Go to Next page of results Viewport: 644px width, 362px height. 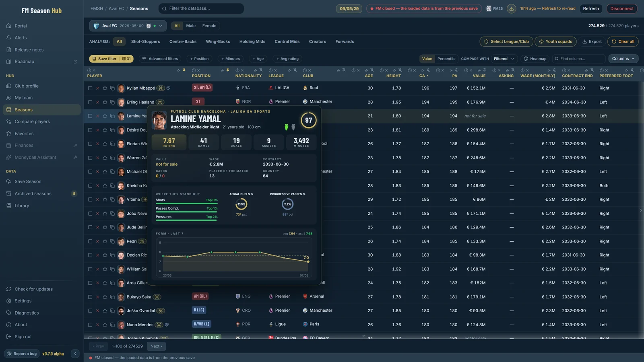(156, 346)
